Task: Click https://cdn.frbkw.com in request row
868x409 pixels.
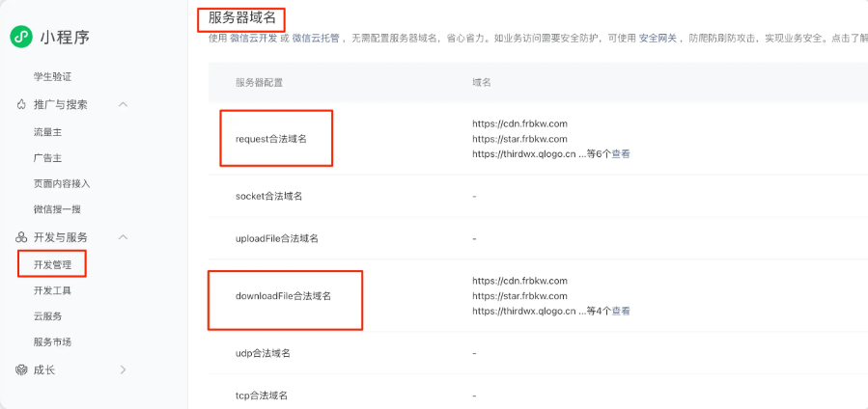Action: [519, 123]
